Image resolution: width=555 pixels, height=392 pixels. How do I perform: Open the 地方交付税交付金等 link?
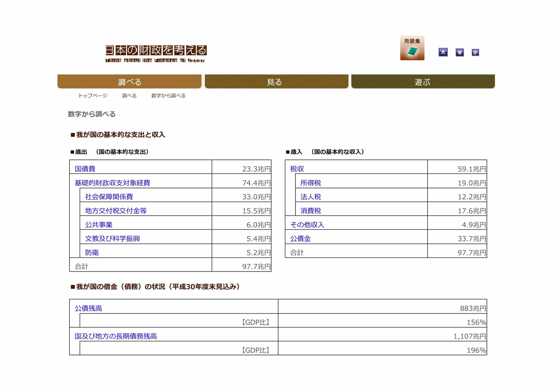click(x=116, y=211)
